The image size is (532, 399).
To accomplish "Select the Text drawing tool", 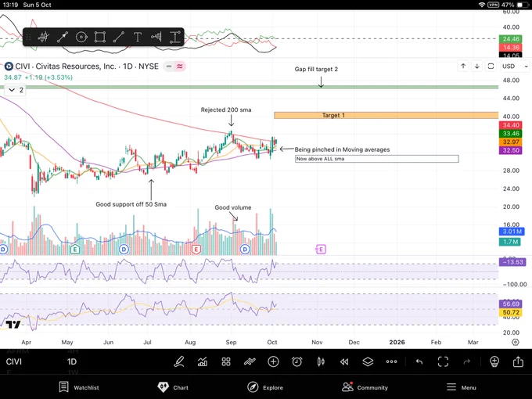I will [x=137, y=37].
